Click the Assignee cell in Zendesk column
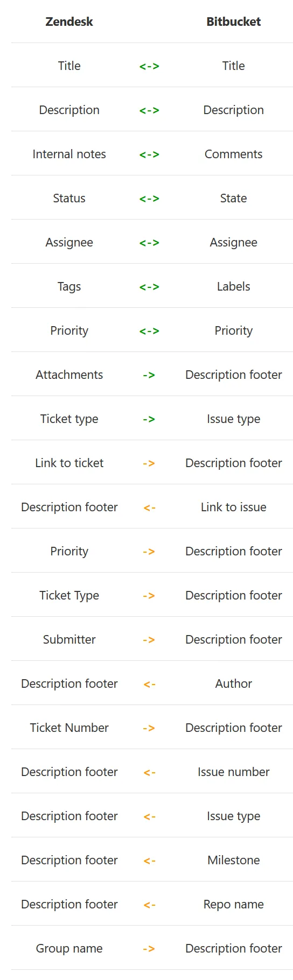Screen dimensions: 293x980 click(x=69, y=243)
